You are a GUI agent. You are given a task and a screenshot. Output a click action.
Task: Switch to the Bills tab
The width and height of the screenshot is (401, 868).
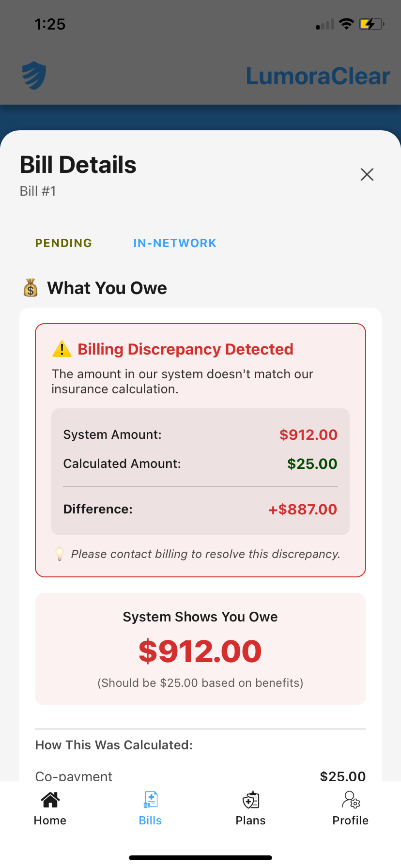(x=150, y=808)
